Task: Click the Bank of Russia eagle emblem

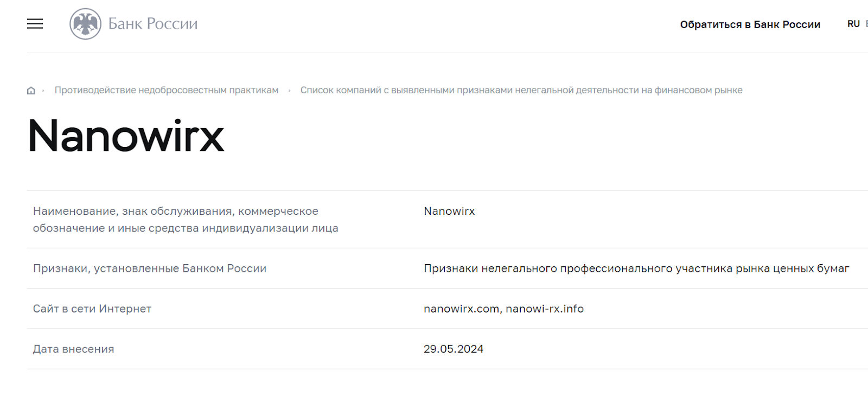Action: [x=85, y=24]
